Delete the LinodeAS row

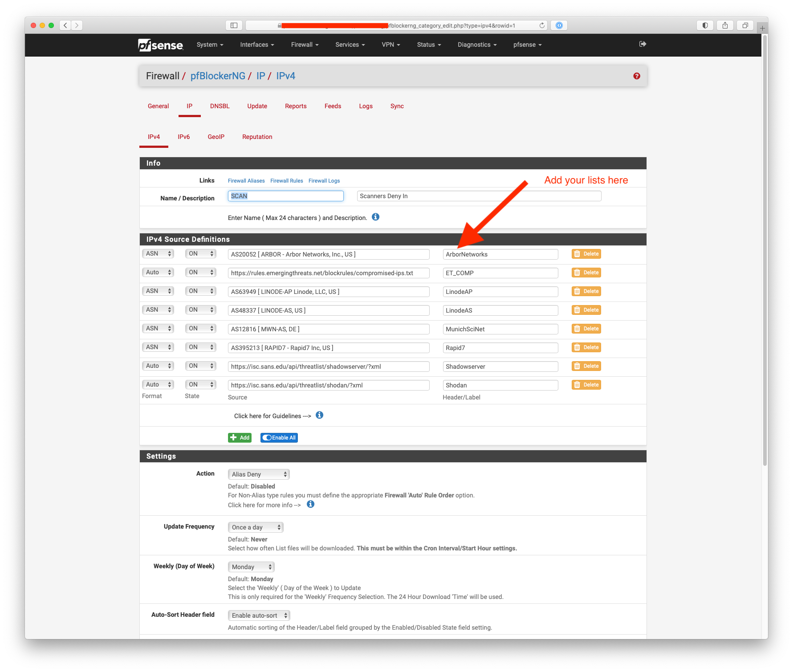[x=586, y=310]
